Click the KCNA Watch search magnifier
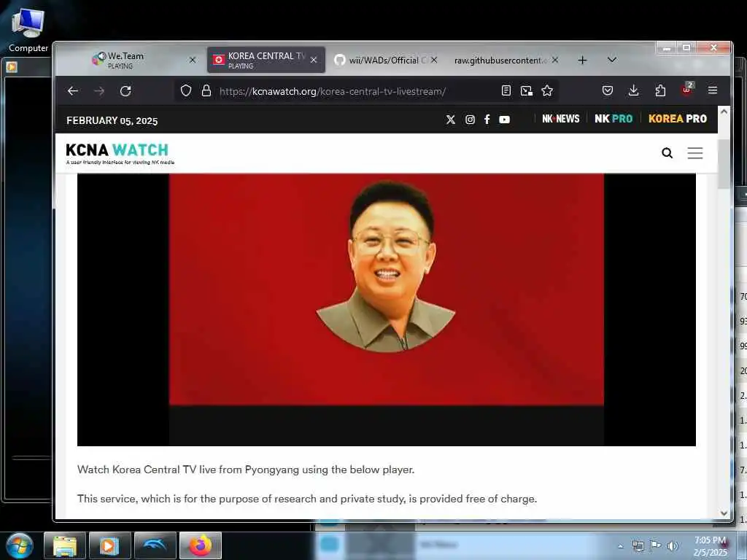The height and width of the screenshot is (560, 747). pyautogui.click(x=667, y=153)
